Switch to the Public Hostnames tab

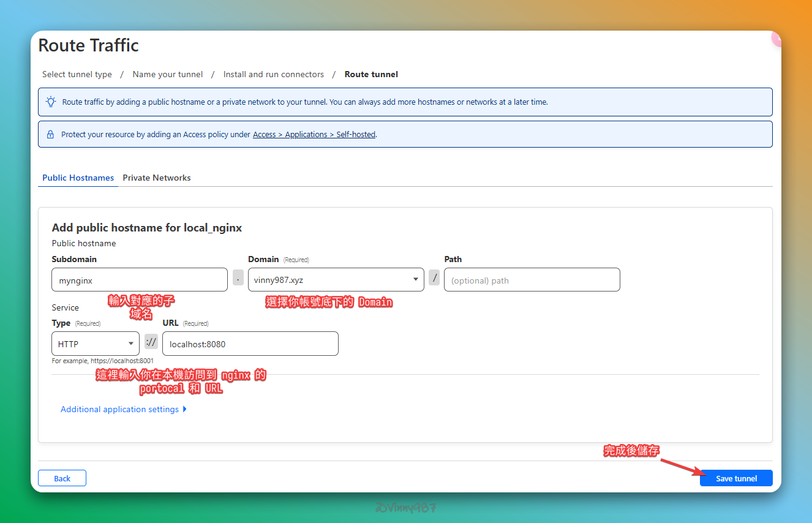click(x=78, y=178)
